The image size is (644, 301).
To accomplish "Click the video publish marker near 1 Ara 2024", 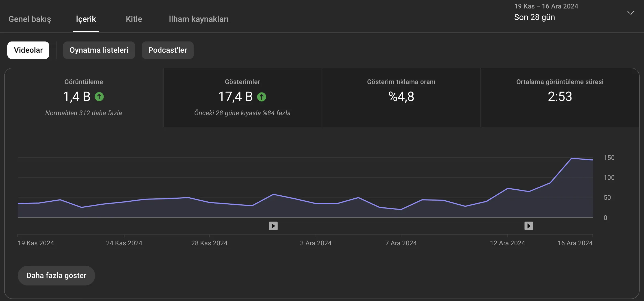I will point(273,226).
